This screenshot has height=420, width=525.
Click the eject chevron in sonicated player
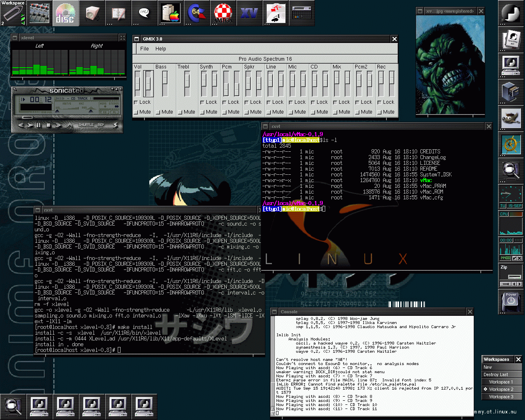pyautogui.click(x=70, y=125)
